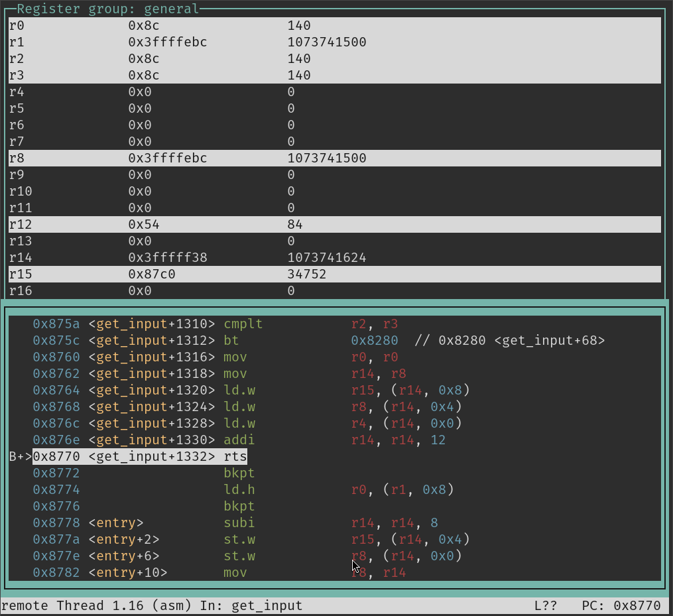Click the bkpt instruction at 0x8772
This screenshot has height=616, width=673.
(239, 473)
